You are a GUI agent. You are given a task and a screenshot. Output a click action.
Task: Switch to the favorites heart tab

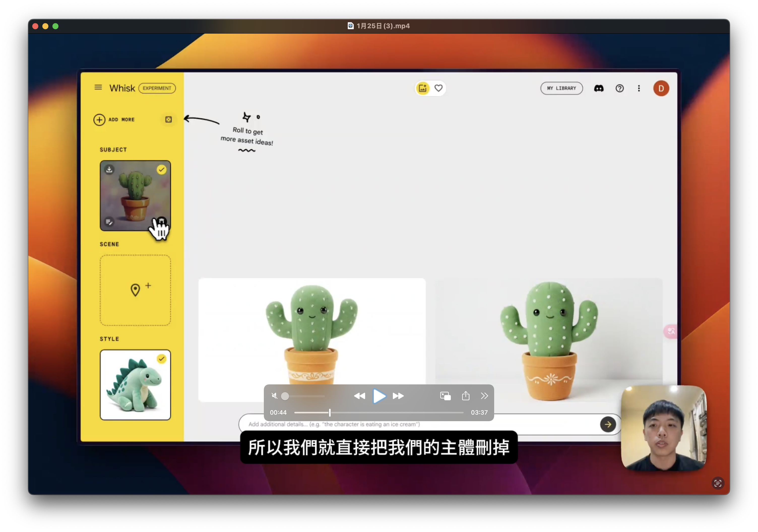[x=438, y=88]
